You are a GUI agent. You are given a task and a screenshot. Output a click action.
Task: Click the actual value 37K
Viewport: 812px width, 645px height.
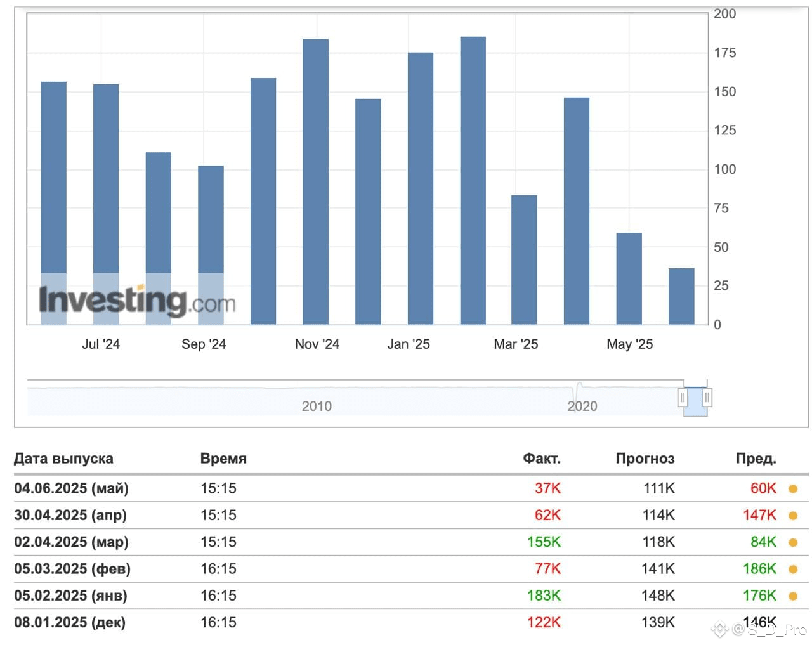pyautogui.click(x=547, y=488)
